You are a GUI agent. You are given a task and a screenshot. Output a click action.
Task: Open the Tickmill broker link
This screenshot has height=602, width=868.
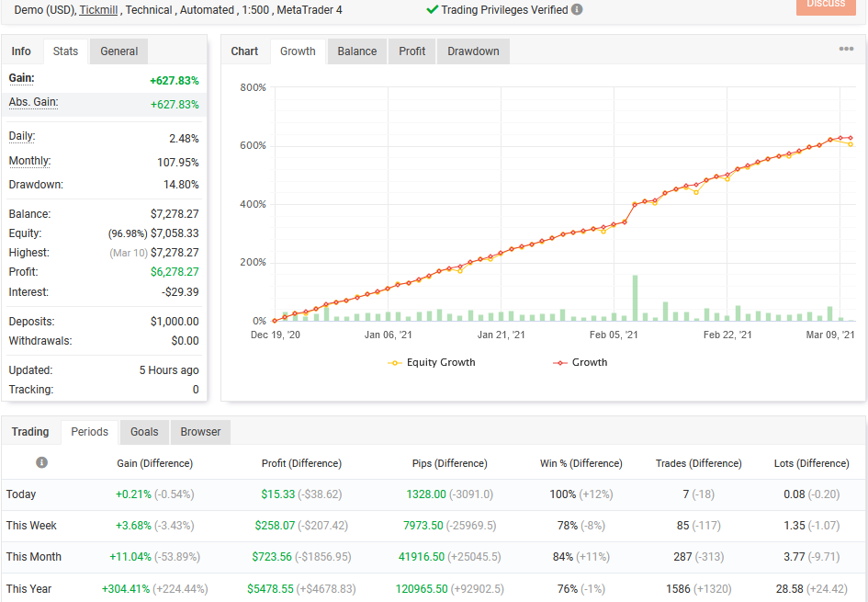click(98, 10)
